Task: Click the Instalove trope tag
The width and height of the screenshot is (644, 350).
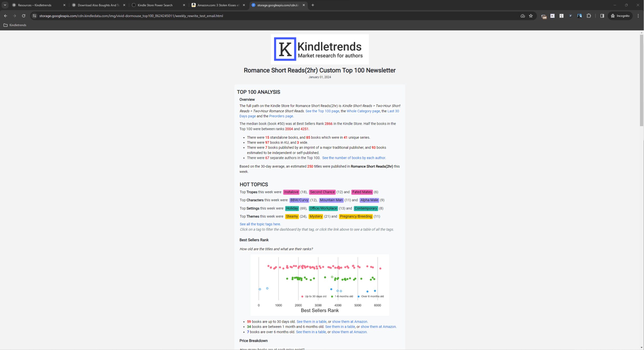Action: tap(291, 192)
